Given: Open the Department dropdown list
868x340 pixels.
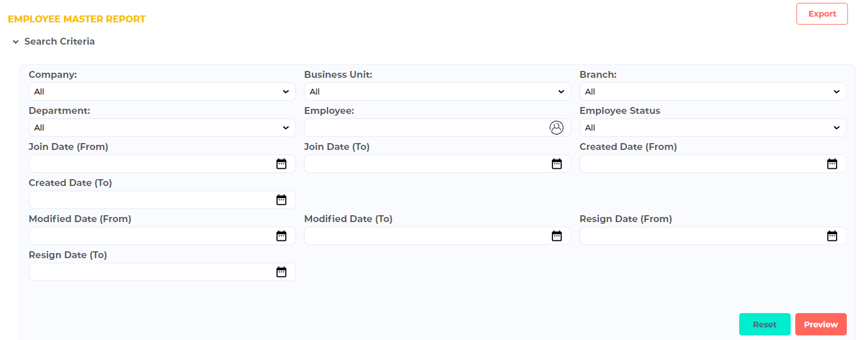Looking at the screenshot, I should [x=162, y=128].
